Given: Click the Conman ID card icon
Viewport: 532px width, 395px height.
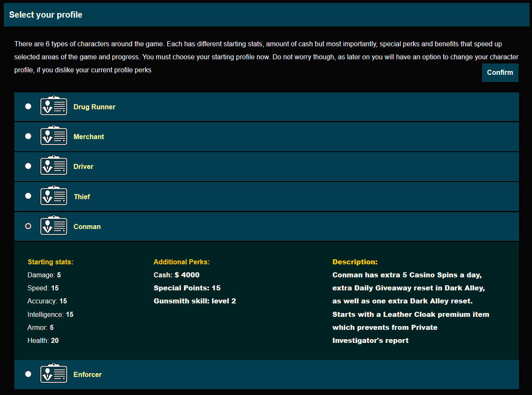Looking at the screenshot, I should (54, 226).
